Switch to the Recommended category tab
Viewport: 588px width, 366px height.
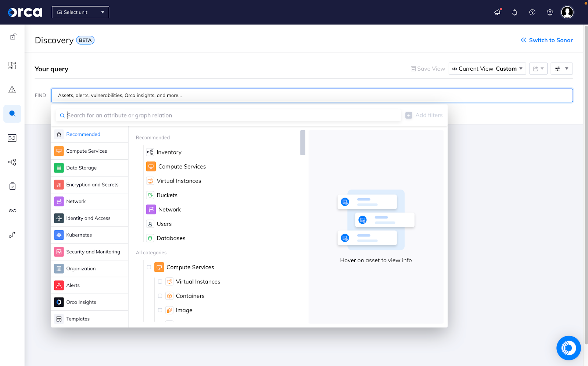[83, 134]
